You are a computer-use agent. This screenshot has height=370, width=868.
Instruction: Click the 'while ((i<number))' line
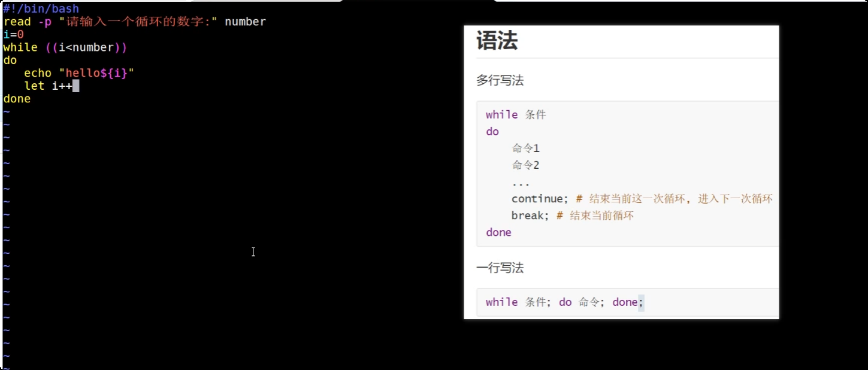click(65, 47)
